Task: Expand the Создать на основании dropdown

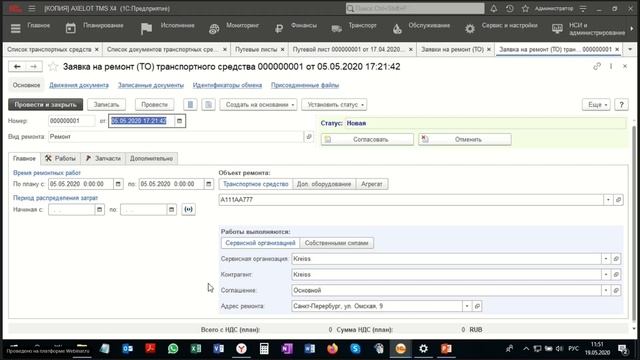Action: [258, 104]
